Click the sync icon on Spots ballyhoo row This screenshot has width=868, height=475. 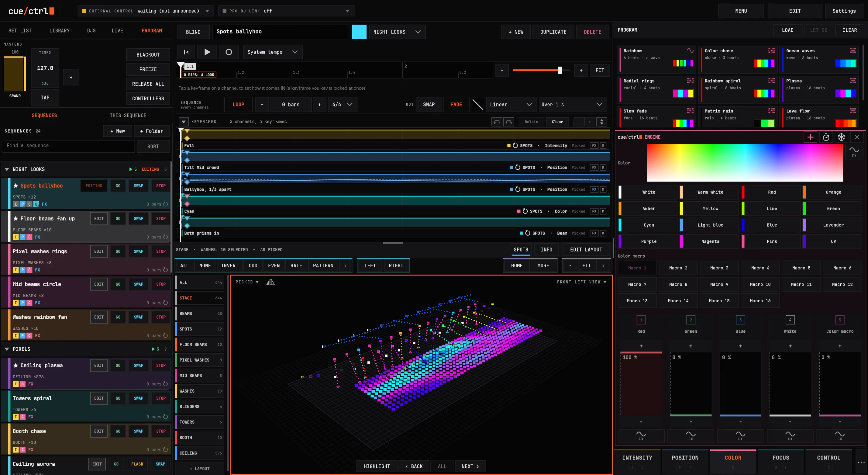coord(165,204)
